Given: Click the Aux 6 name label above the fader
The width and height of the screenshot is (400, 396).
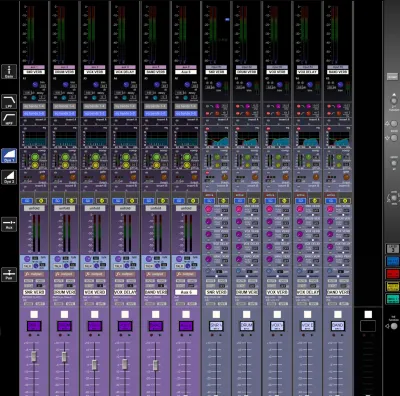Looking at the screenshot, I should point(186,292).
